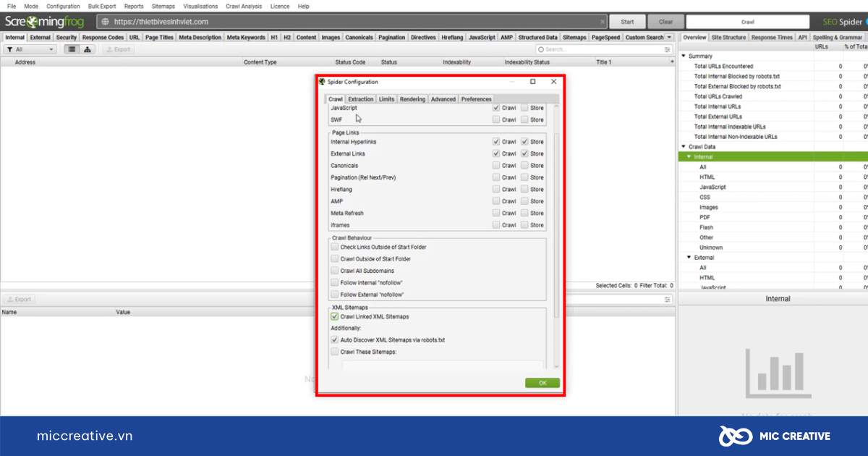Enable Hreflang Store checkbox
The image size is (868, 456).
[524, 190]
